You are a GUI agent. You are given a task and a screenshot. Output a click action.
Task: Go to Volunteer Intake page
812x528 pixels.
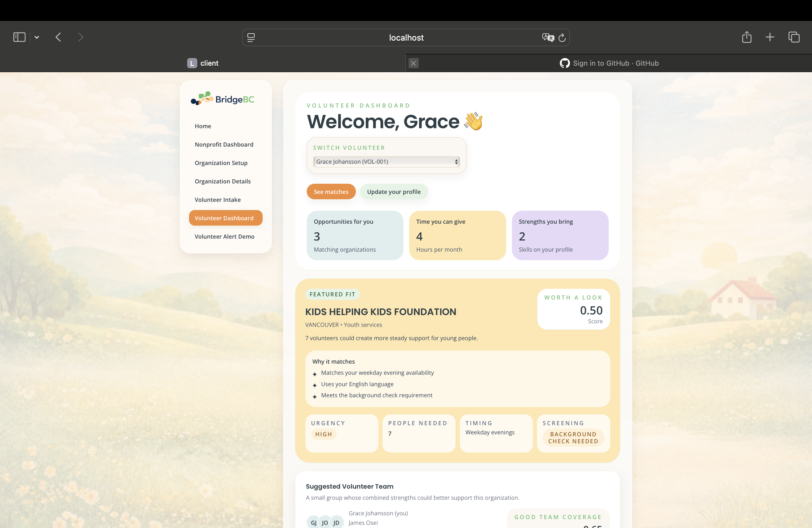pos(218,200)
